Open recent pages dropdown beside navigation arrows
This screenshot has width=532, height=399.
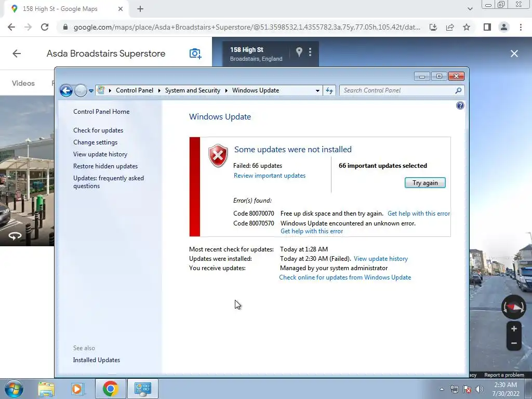click(x=91, y=91)
